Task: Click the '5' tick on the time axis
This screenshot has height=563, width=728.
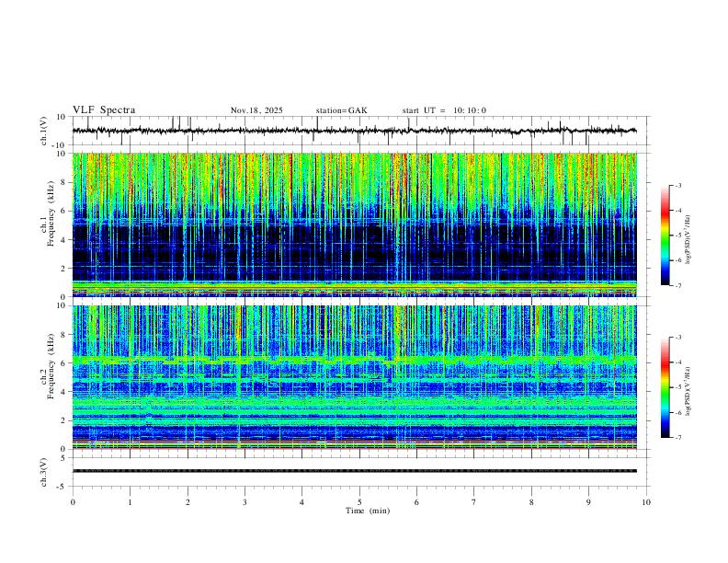Action: click(359, 502)
